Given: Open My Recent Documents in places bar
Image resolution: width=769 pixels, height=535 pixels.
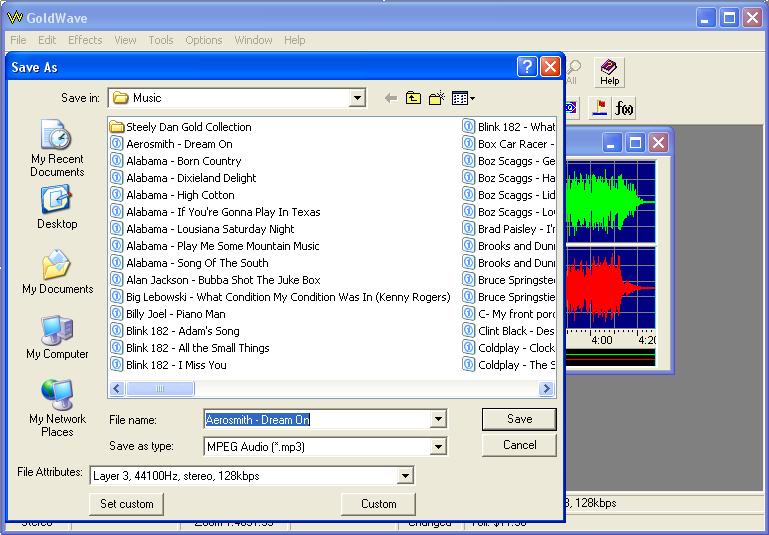Looking at the screenshot, I should point(57,149).
